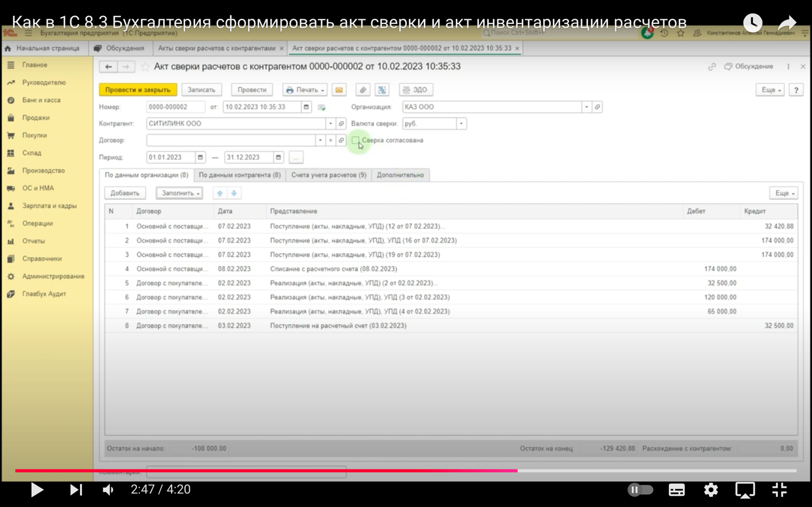Viewport: 812px width, 507px height.
Task: Click the Номер input field
Action: 175,107
